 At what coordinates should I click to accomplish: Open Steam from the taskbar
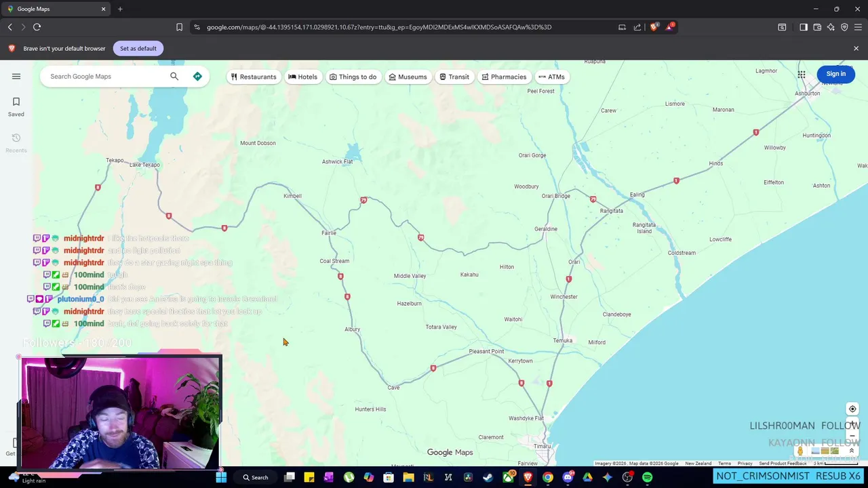(488, 477)
